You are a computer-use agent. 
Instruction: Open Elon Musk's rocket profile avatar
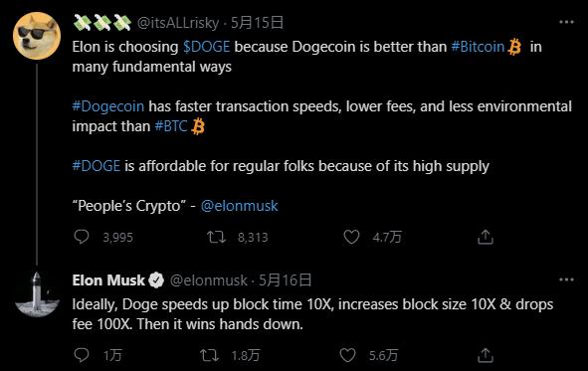37,294
